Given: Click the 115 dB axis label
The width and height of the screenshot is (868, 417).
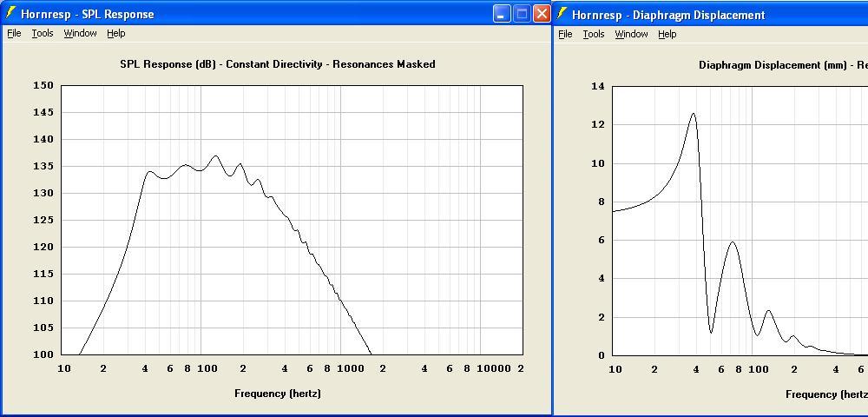Looking at the screenshot, I should tap(43, 274).
